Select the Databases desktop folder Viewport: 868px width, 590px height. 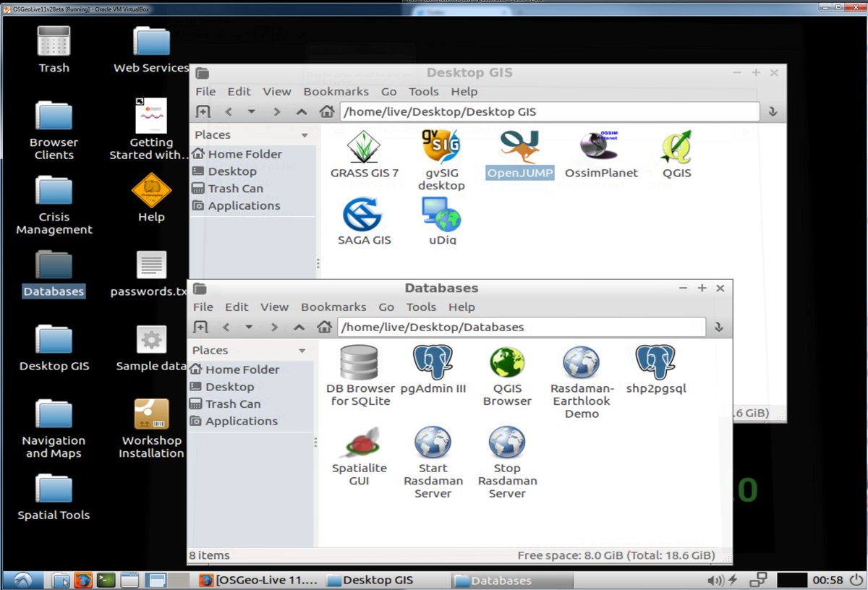pyautogui.click(x=54, y=266)
